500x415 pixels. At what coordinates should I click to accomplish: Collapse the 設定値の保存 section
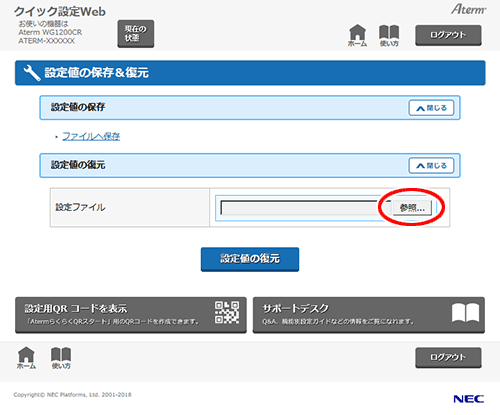431,108
